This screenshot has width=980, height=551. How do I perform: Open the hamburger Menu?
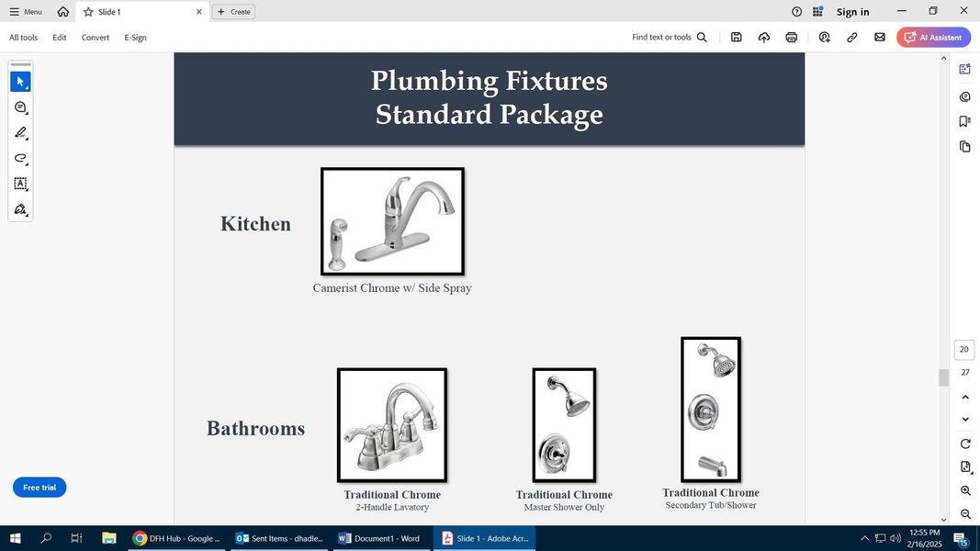(26, 12)
